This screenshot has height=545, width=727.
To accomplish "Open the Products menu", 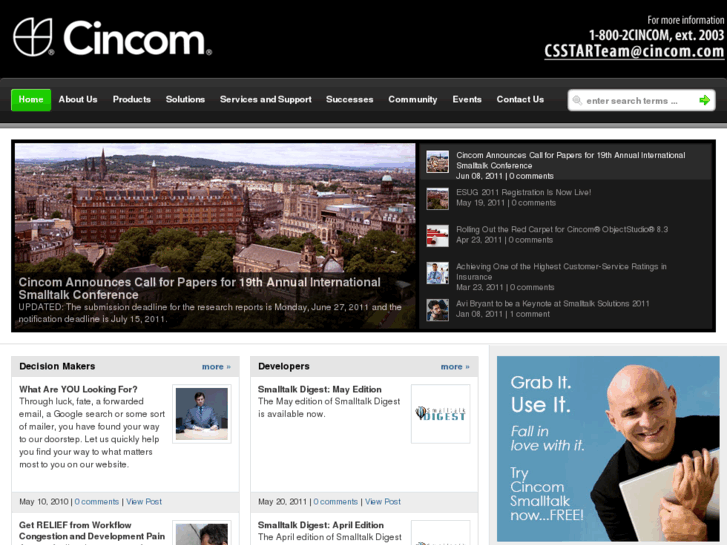I will 132,99.
